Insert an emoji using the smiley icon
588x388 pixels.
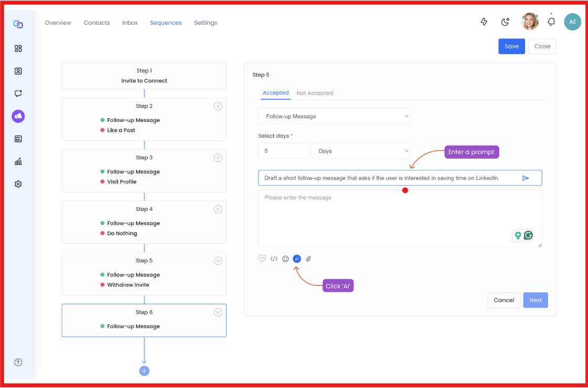coord(285,259)
